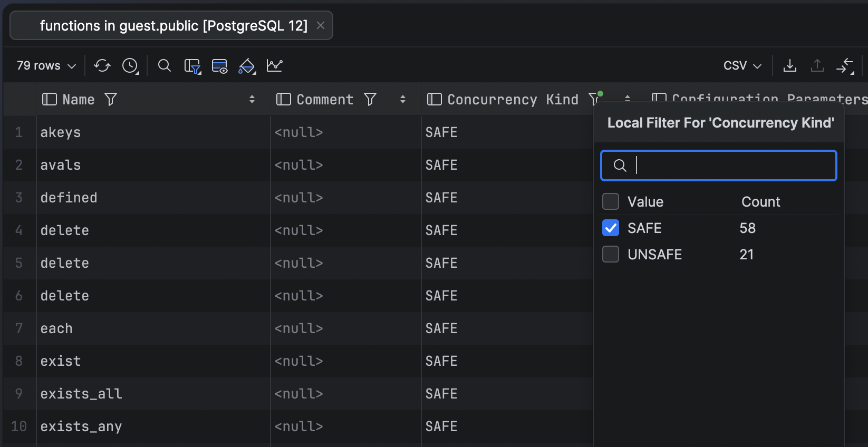Viewport: 868px width, 447px height.
Task: Uncheck the SAFE filter checkbox
Action: pos(611,228)
